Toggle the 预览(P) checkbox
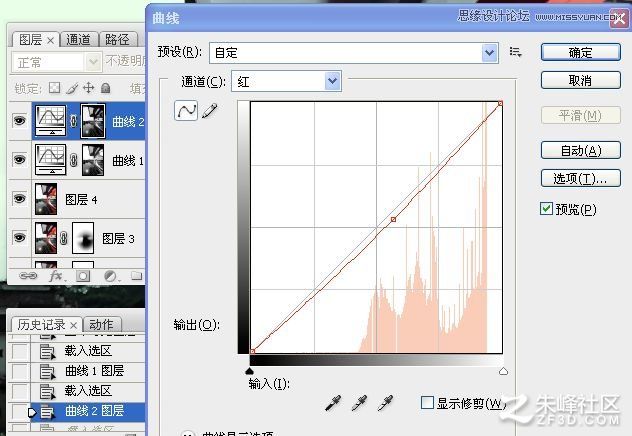The height and width of the screenshot is (436, 632). [x=546, y=209]
